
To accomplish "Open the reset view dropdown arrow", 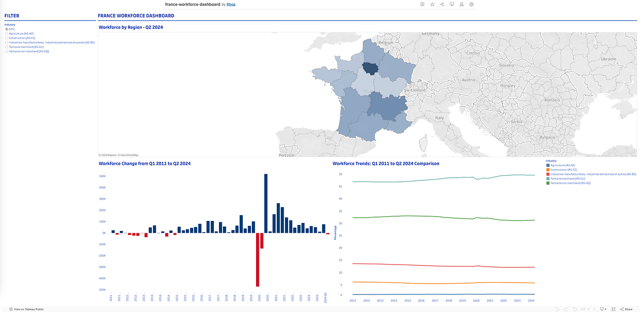I will point(589,309).
